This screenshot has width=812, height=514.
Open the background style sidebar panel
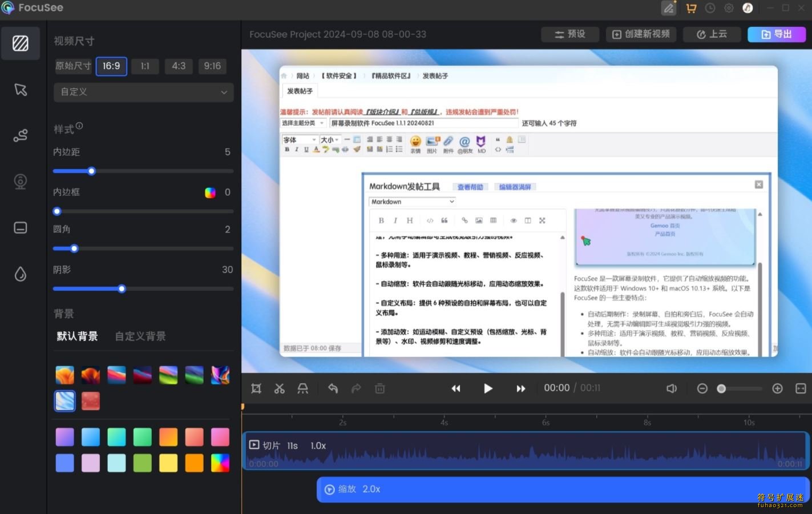pyautogui.click(x=21, y=43)
